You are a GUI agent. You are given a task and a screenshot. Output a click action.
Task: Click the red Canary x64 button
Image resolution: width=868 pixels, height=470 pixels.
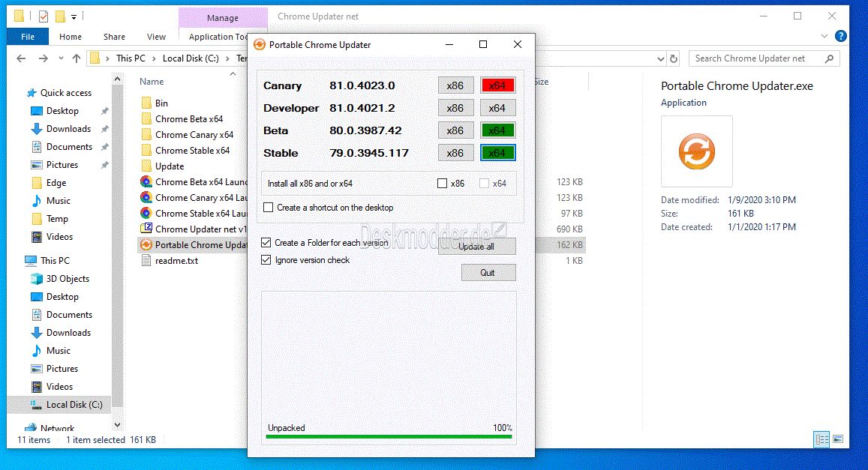(x=497, y=85)
